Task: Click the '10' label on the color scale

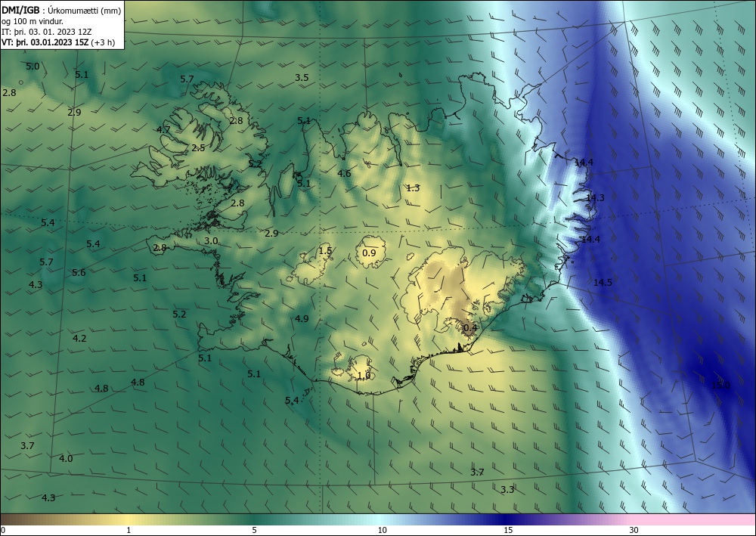Action: point(382,531)
